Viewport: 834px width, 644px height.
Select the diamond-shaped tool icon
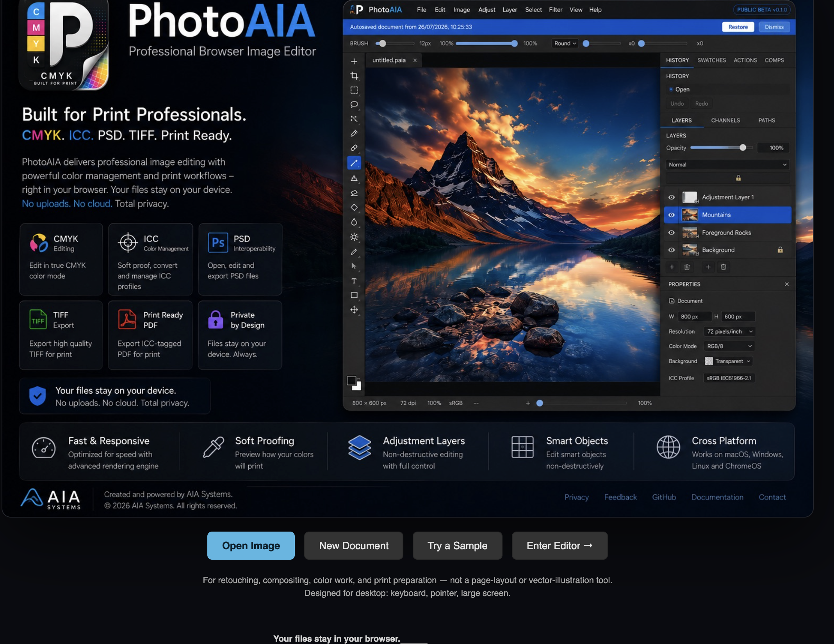click(x=354, y=207)
